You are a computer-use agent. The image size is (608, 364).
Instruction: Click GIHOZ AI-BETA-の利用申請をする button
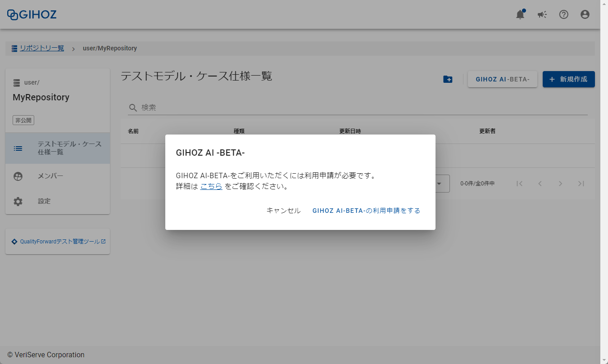(x=366, y=211)
